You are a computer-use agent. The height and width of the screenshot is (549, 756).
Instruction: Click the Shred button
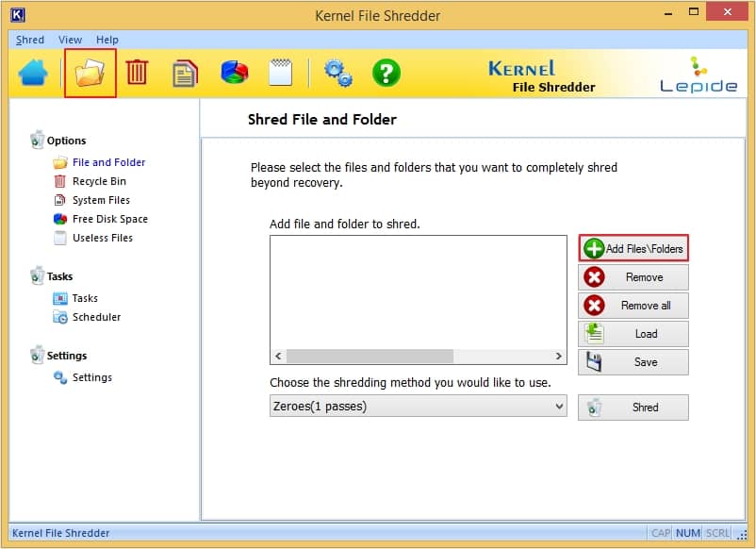[633, 408]
